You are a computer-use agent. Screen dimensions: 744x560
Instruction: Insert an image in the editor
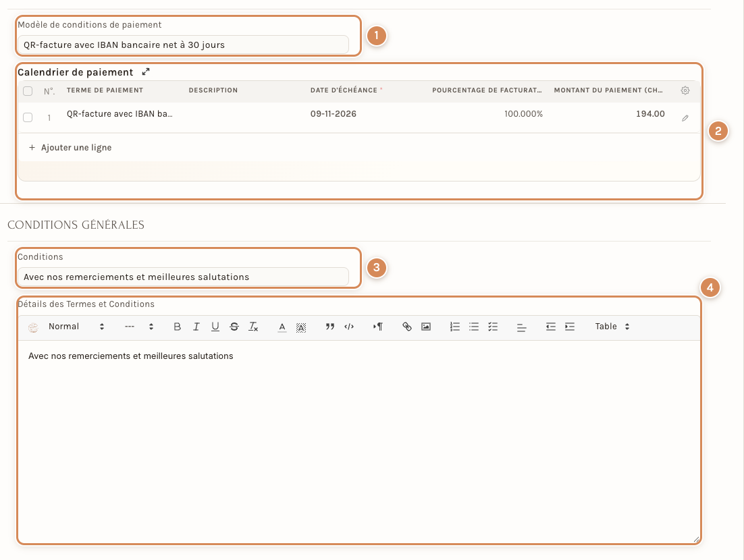[x=426, y=327]
